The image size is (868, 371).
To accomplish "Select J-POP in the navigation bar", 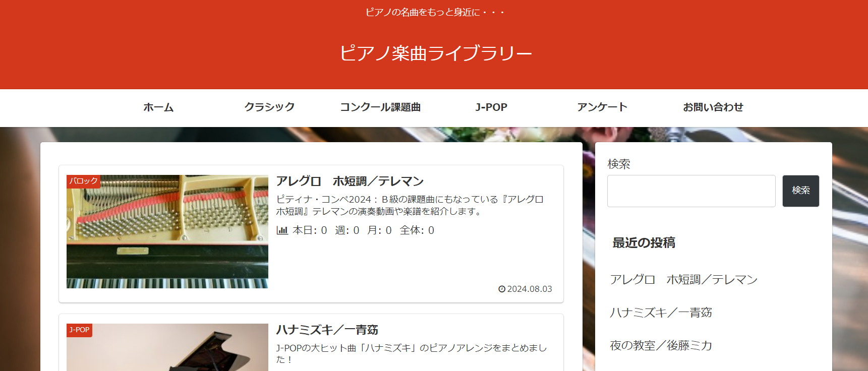I will (491, 107).
